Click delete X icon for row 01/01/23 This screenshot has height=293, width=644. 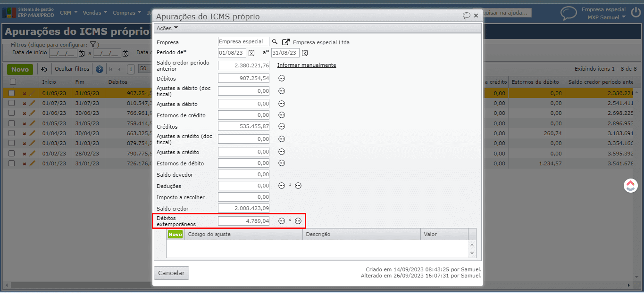click(25, 163)
